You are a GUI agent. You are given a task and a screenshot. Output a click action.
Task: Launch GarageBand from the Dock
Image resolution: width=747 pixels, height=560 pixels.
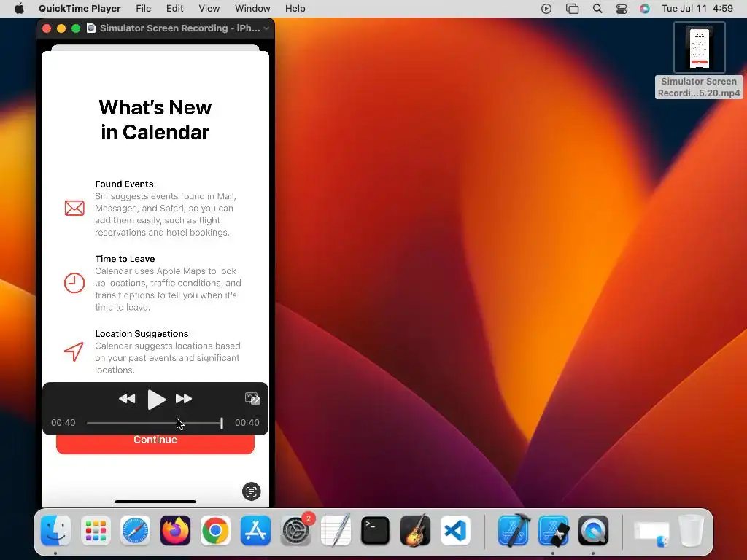pos(415,531)
